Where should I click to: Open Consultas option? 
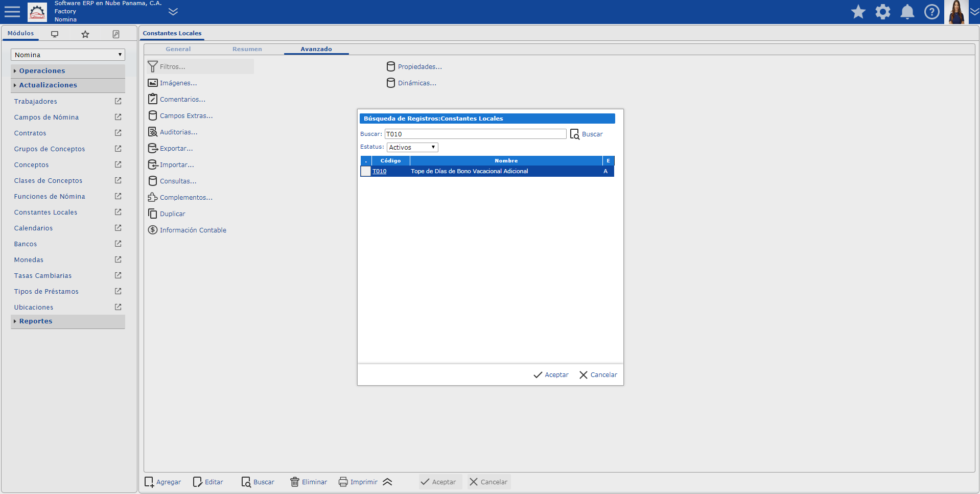172,181
